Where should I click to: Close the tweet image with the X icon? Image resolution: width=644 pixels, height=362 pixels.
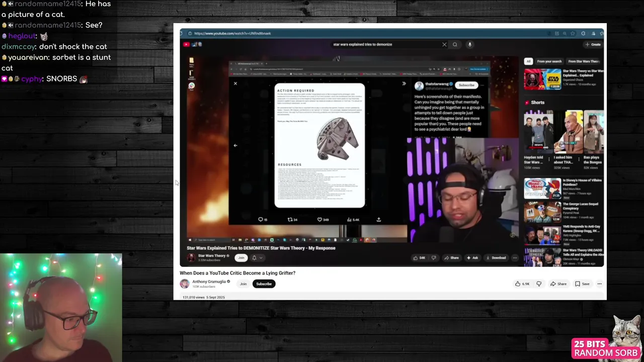click(x=235, y=83)
